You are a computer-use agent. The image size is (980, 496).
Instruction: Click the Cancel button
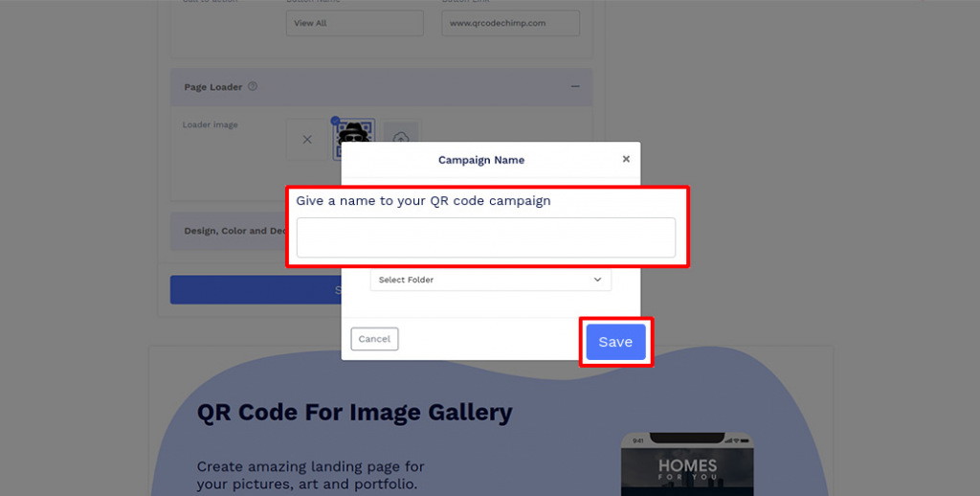(x=374, y=339)
